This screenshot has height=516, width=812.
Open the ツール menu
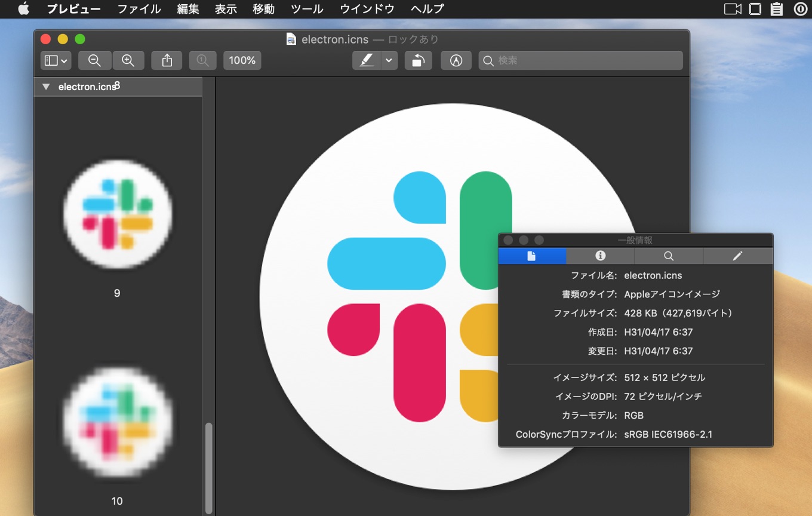(x=307, y=9)
